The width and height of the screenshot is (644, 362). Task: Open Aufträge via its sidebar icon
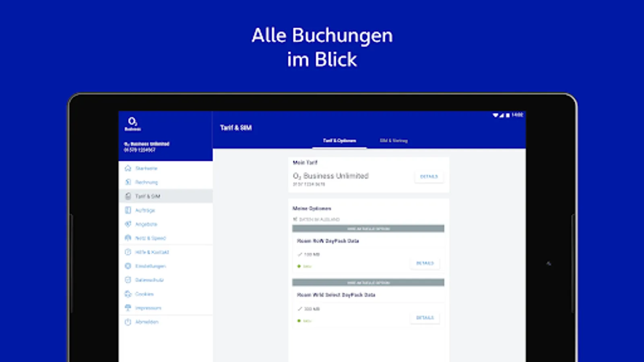click(128, 210)
